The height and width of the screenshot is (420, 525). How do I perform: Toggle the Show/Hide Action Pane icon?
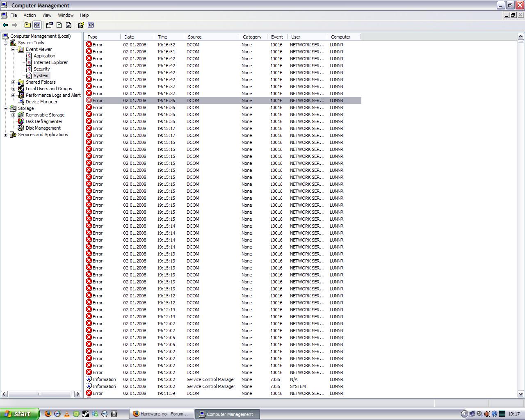coord(91,25)
